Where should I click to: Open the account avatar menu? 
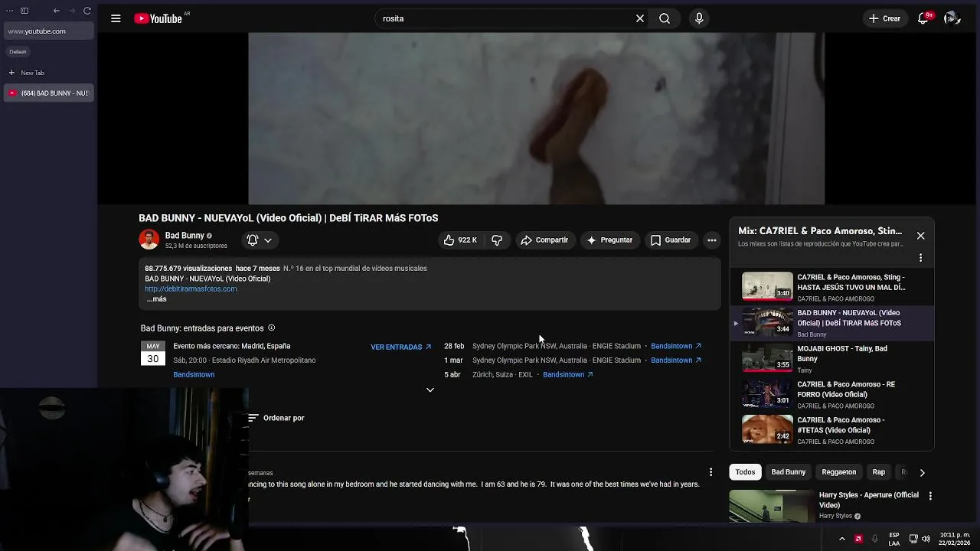tap(952, 18)
